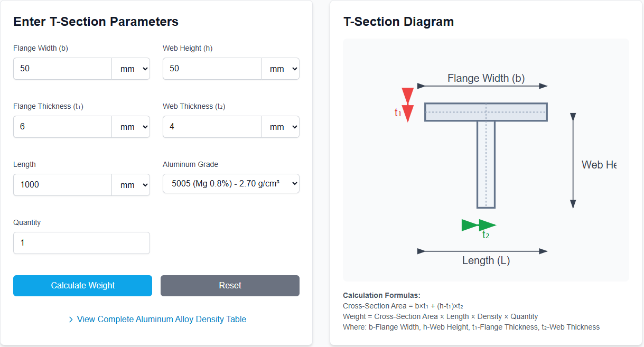Open the Complete Aluminum Alloy Density Table link
Viewport: 644px width, 347px height.
(x=161, y=319)
